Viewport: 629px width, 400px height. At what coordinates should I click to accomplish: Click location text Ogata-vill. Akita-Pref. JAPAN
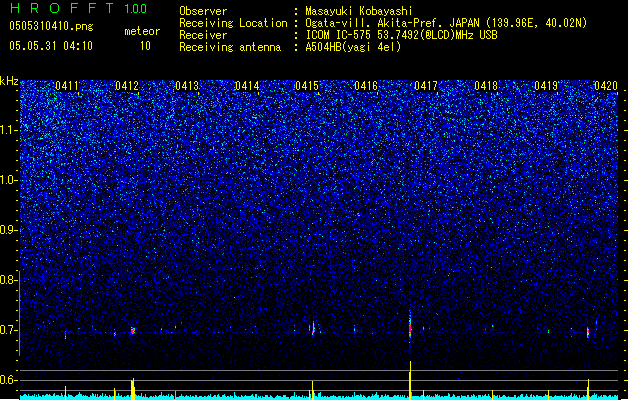pos(392,23)
